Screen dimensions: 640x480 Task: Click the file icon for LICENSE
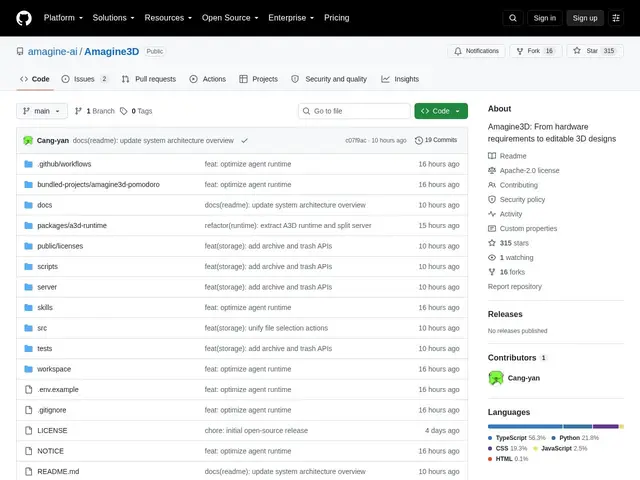(x=28, y=430)
